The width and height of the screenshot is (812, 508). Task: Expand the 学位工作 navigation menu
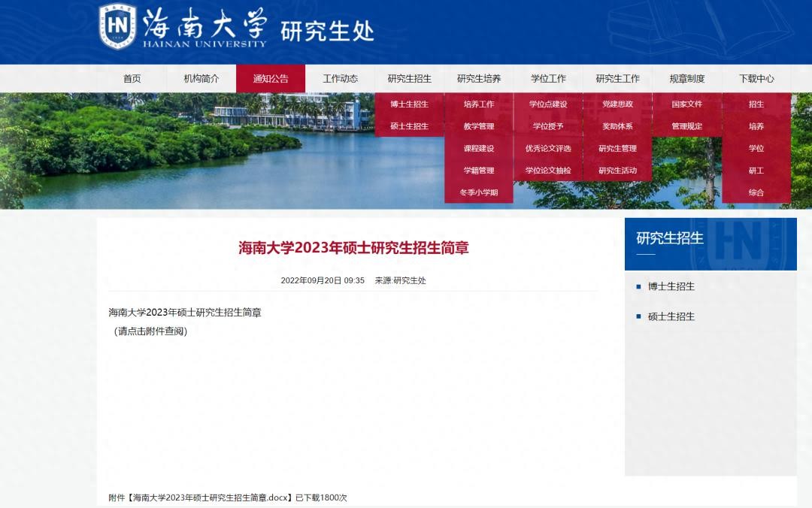(x=548, y=79)
